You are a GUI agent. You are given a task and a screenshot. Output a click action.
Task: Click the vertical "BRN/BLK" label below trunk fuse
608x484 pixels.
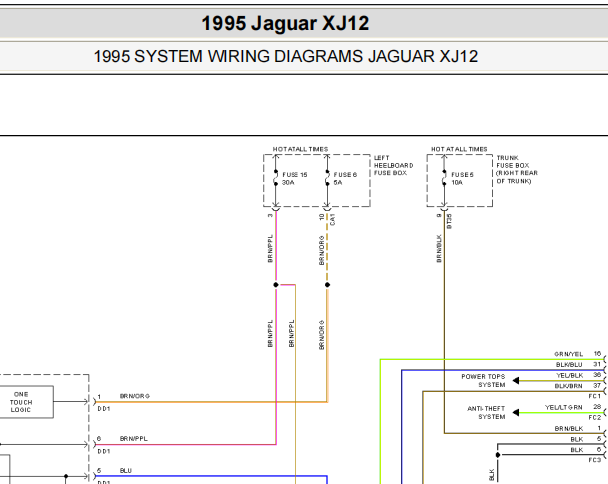coord(439,249)
